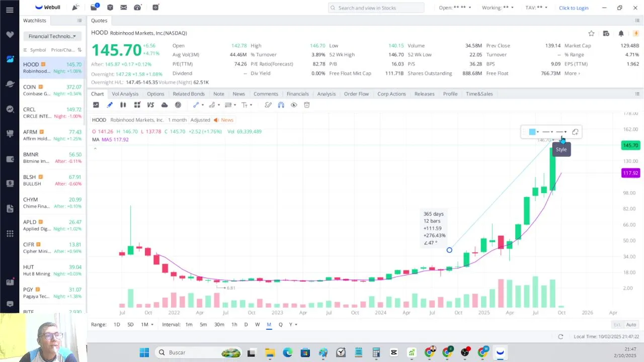
Task: Open the envelope messages icon
Action: 124,8
